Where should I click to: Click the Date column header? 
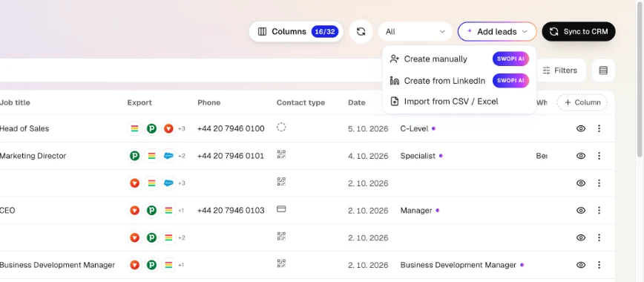point(356,102)
